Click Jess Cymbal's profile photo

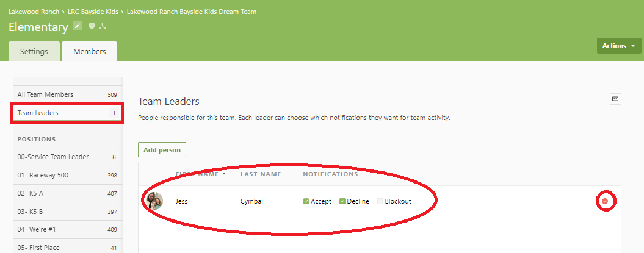coord(154,201)
